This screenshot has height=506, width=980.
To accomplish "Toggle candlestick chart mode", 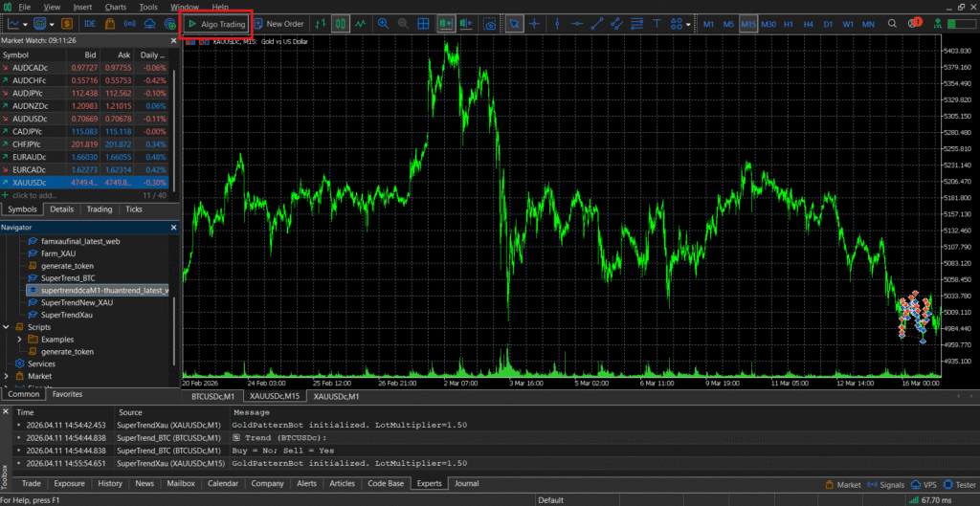I will click(340, 23).
